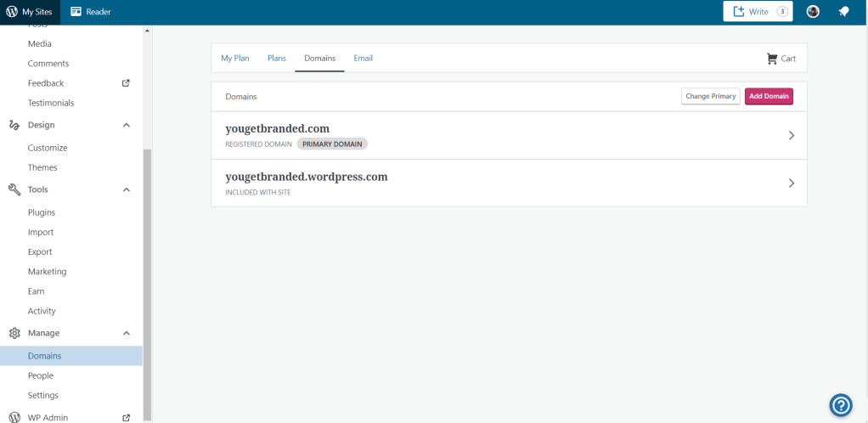Click the Write post icon
This screenshot has width=868, height=423.
click(x=738, y=12)
